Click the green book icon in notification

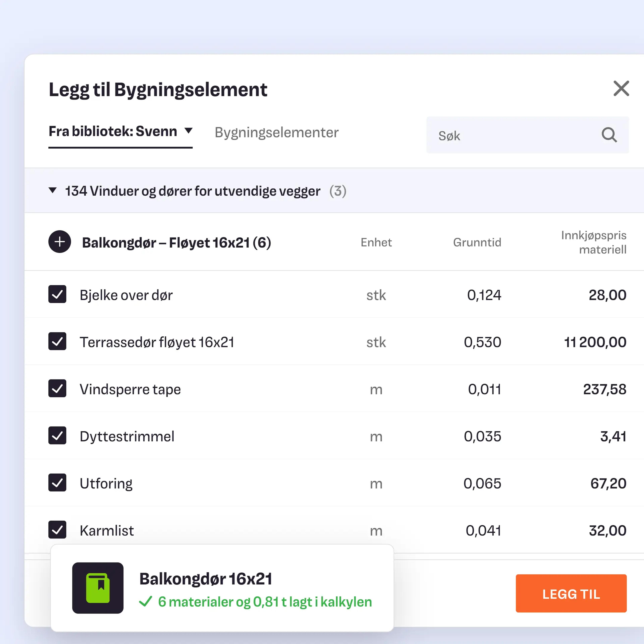coord(98,588)
